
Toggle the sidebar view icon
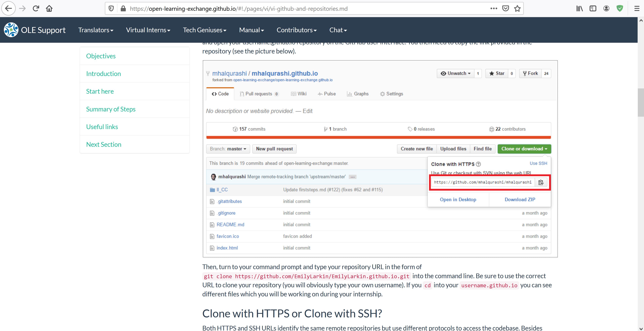click(593, 9)
